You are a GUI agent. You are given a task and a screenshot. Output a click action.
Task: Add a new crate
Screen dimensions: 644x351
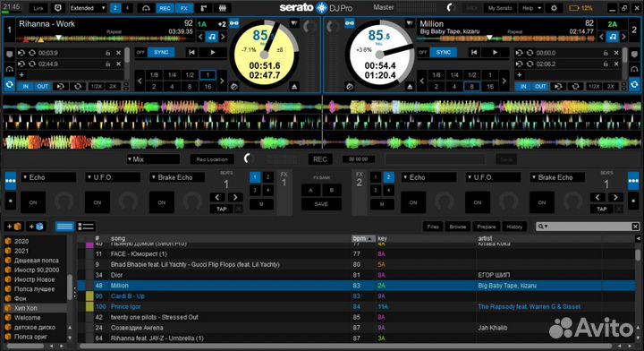pyautogui.click(x=13, y=227)
